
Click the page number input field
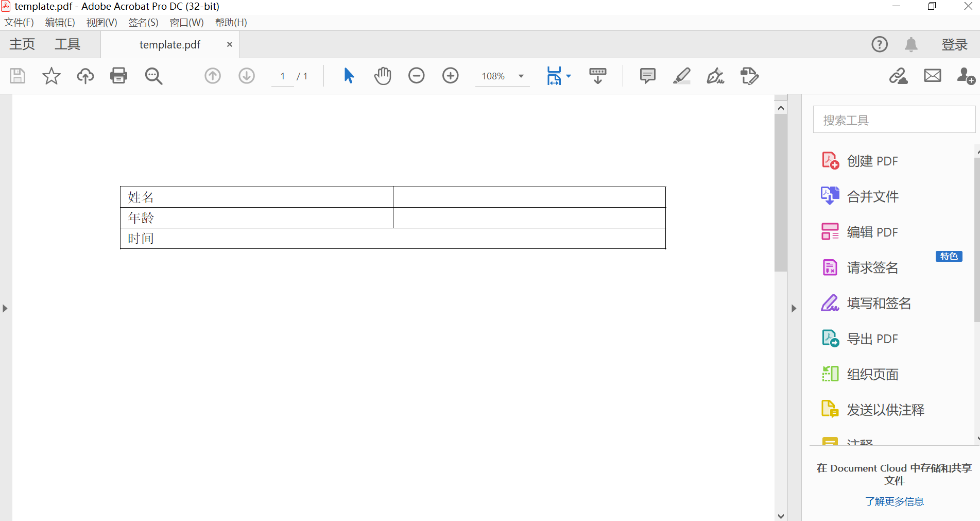coord(283,76)
